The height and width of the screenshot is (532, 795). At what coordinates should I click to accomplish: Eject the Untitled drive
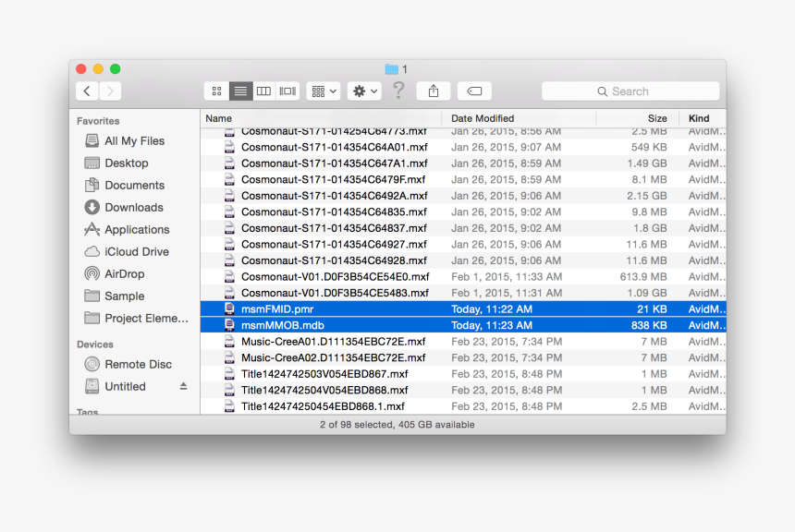[184, 387]
